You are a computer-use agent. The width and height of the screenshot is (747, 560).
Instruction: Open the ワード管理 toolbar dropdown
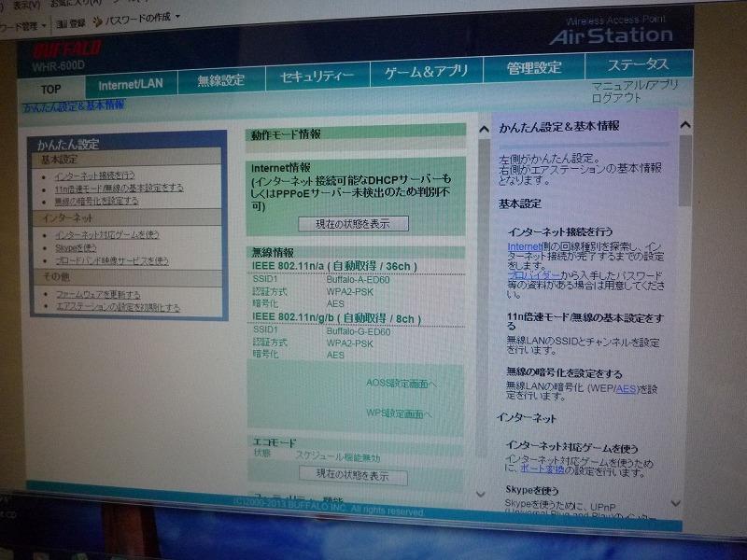22,26
